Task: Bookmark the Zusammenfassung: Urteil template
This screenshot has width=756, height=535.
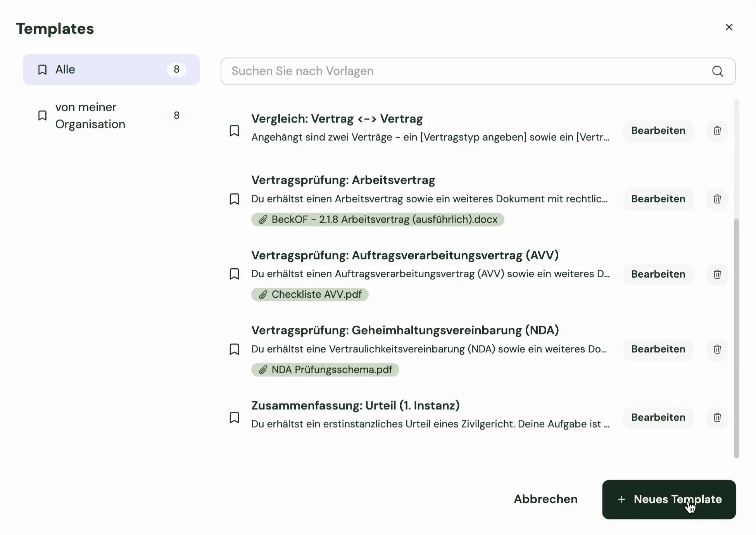Action: tap(234, 418)
